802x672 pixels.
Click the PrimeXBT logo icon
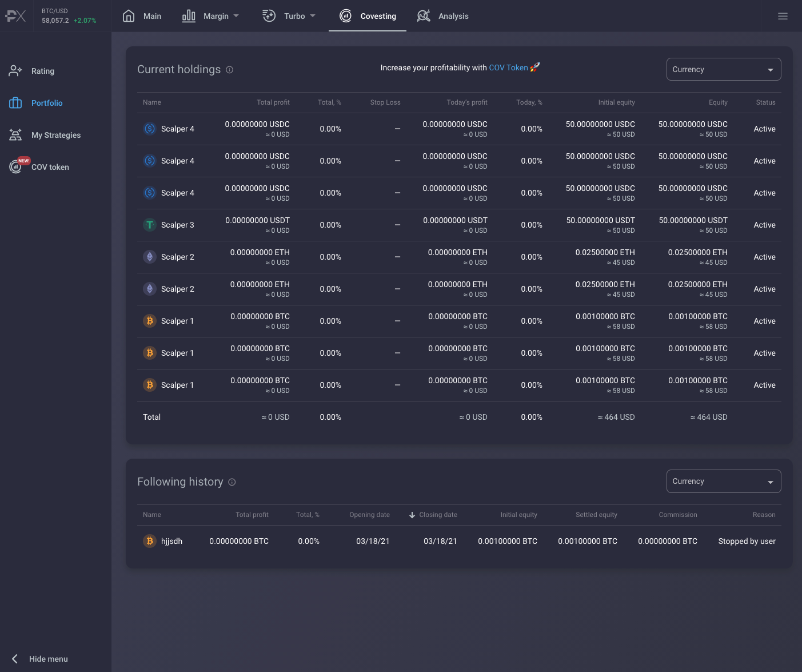coord(15,16)
